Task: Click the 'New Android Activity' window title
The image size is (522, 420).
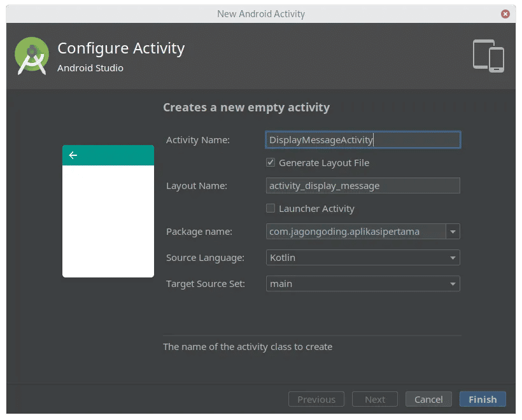Action: (261, 14)
